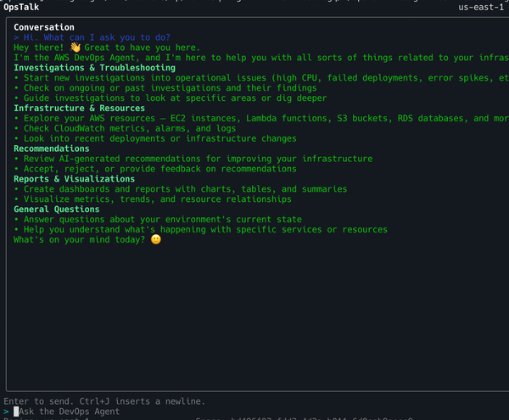Click "Accept, reject, or provide feedback" line

coord(155,169)
